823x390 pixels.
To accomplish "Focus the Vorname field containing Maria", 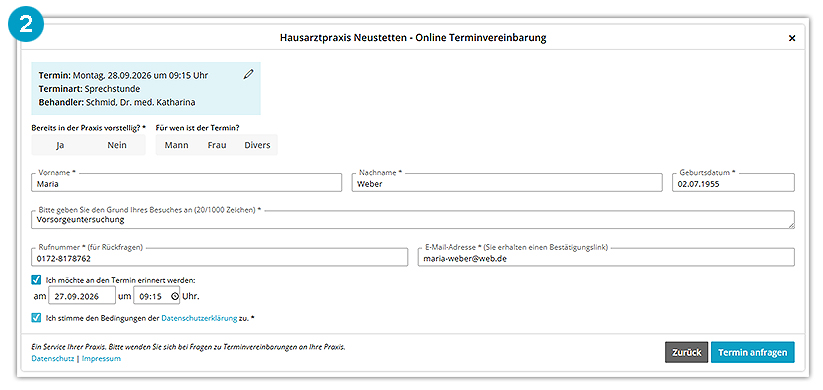I will click(x=186, y=183).
